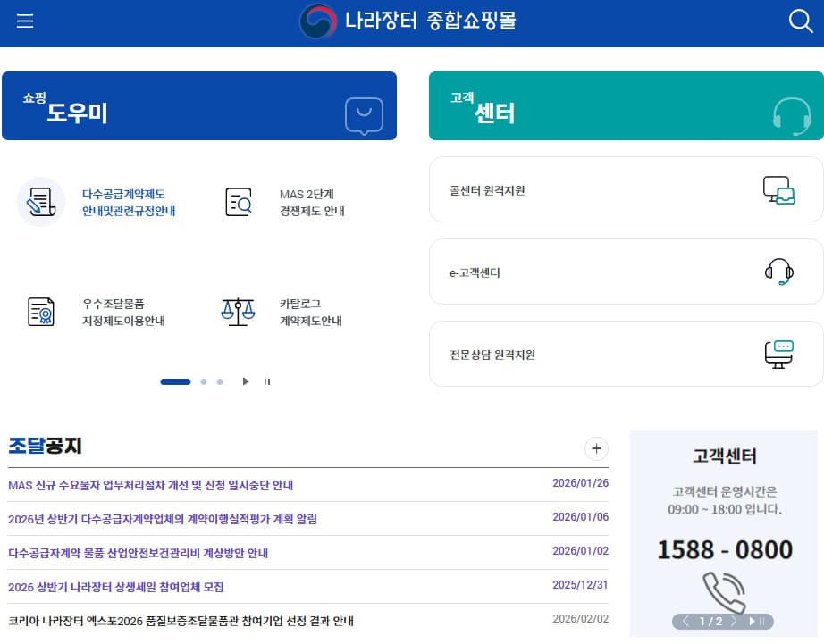Image resolution: width=824 pixels, height=644 pixels.
Task: Open 우수조달물품 지정제도이용안내
Action: tap(41, 312)
